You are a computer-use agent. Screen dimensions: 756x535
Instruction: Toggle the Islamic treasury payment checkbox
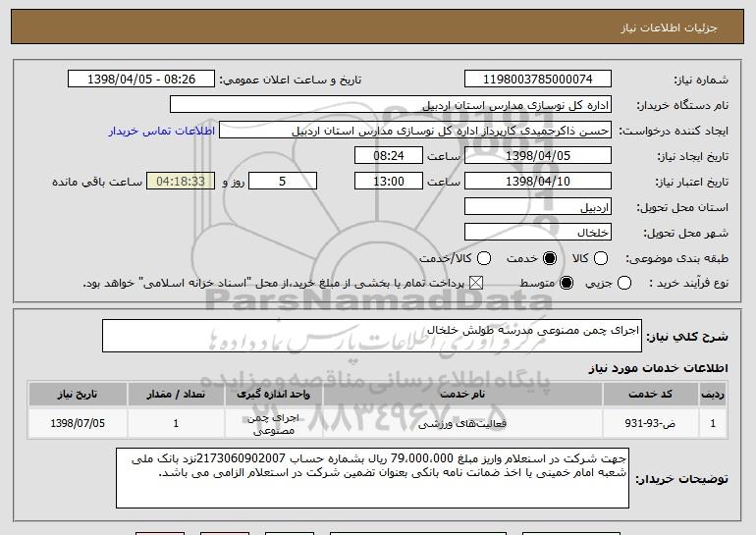click(476, 283)
